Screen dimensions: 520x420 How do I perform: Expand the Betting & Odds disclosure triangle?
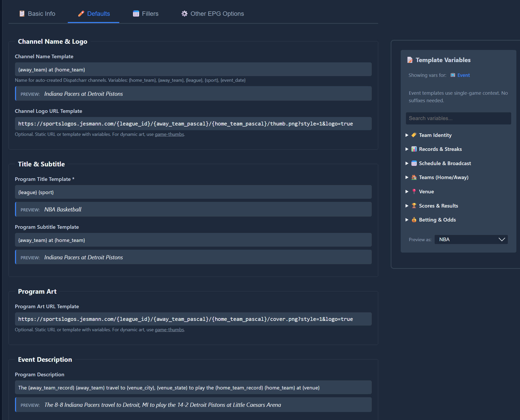[407, 220]
